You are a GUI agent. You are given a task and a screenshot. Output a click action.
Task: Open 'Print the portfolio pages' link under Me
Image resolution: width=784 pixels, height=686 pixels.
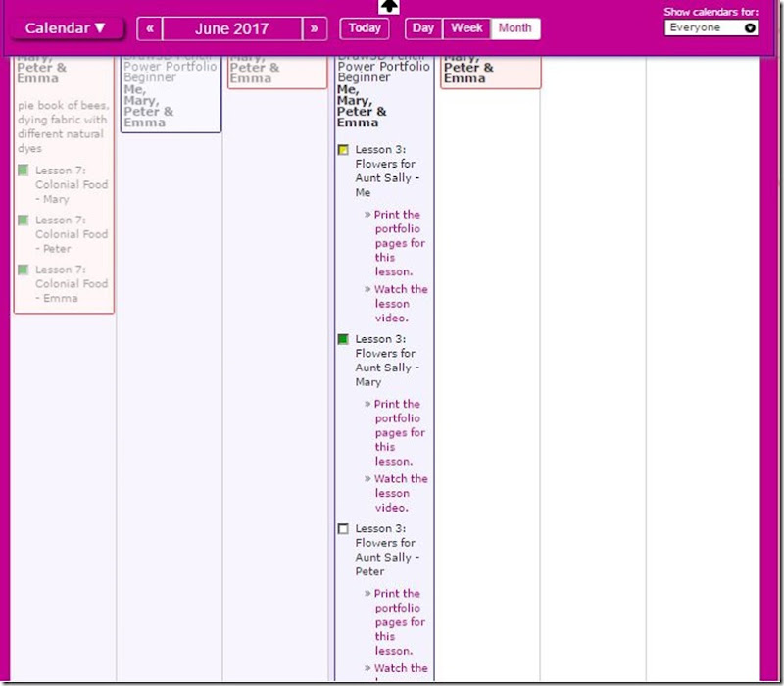[x=399, y=243]
